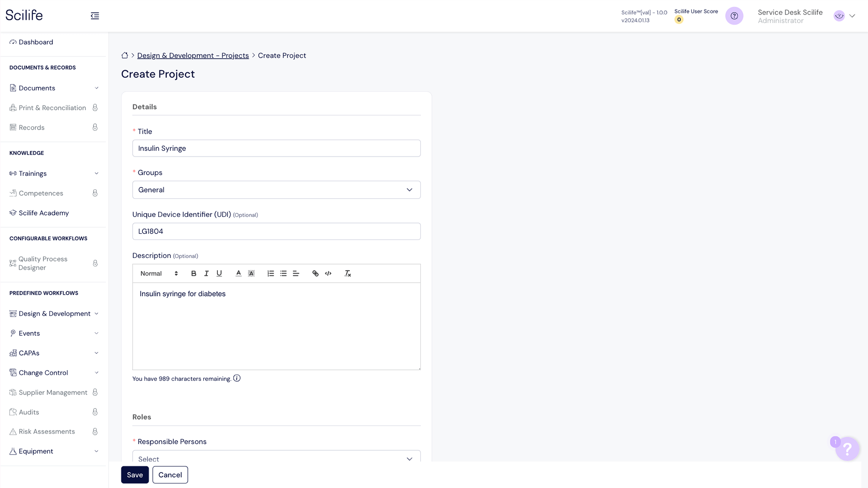Open the Groups dropdown showing General
Screen dimensions: 868x488
[276, 190]
